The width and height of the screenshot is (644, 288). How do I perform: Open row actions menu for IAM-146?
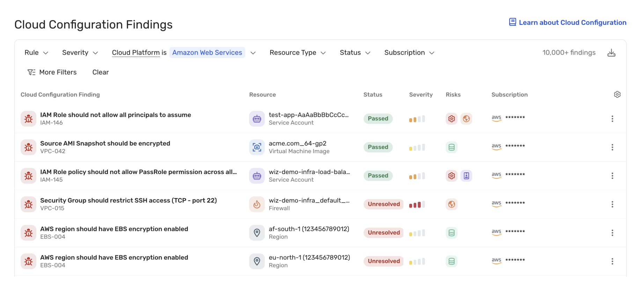point(612,119)
